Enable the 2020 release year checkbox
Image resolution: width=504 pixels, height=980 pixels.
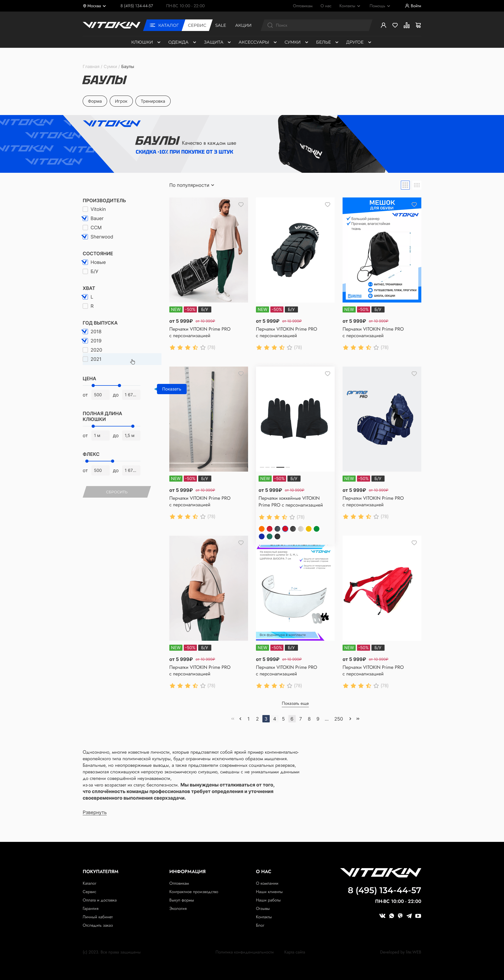tap(85, 350)
